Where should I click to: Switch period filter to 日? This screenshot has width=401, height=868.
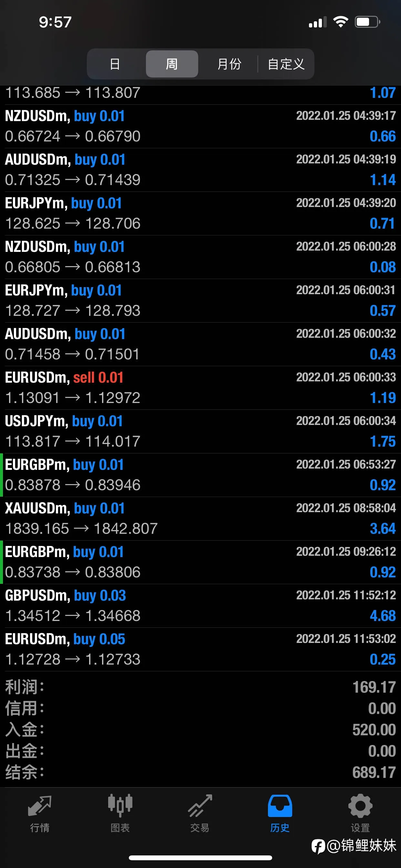coord(115,64)
